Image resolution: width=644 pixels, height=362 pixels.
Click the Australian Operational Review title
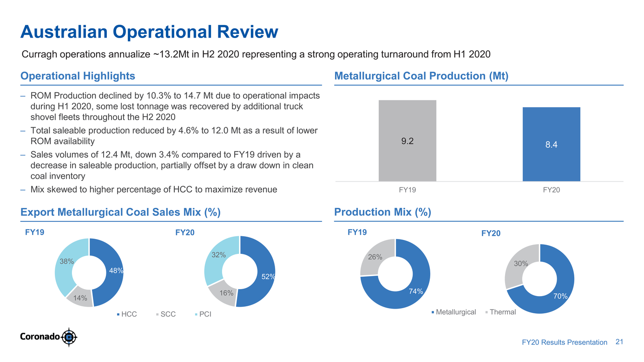click(149, 32)
